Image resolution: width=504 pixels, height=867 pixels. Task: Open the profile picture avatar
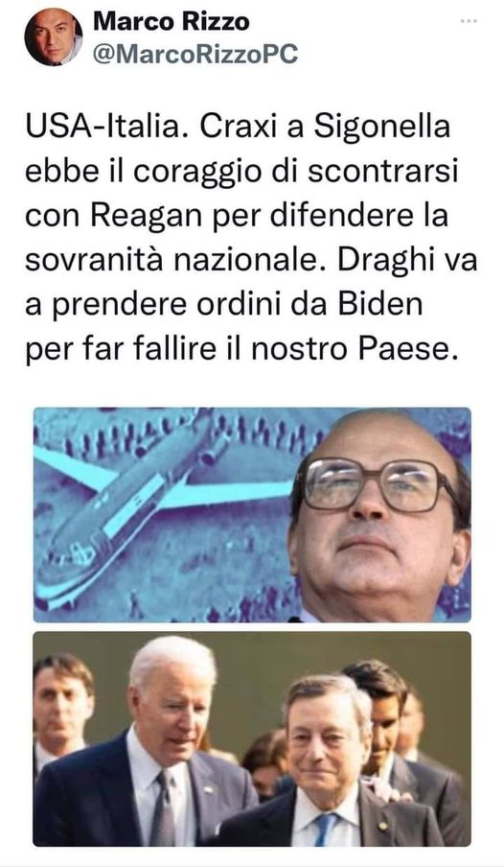[54, 37]
